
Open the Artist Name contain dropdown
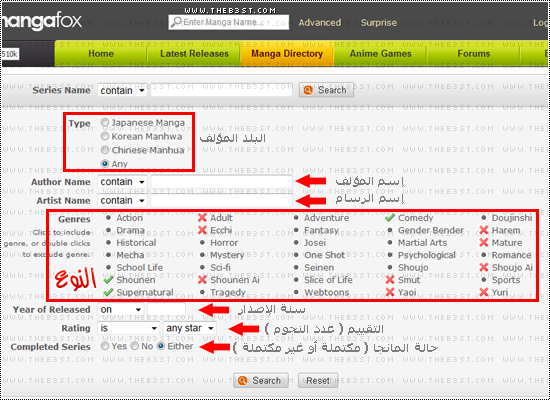(122, 200)
